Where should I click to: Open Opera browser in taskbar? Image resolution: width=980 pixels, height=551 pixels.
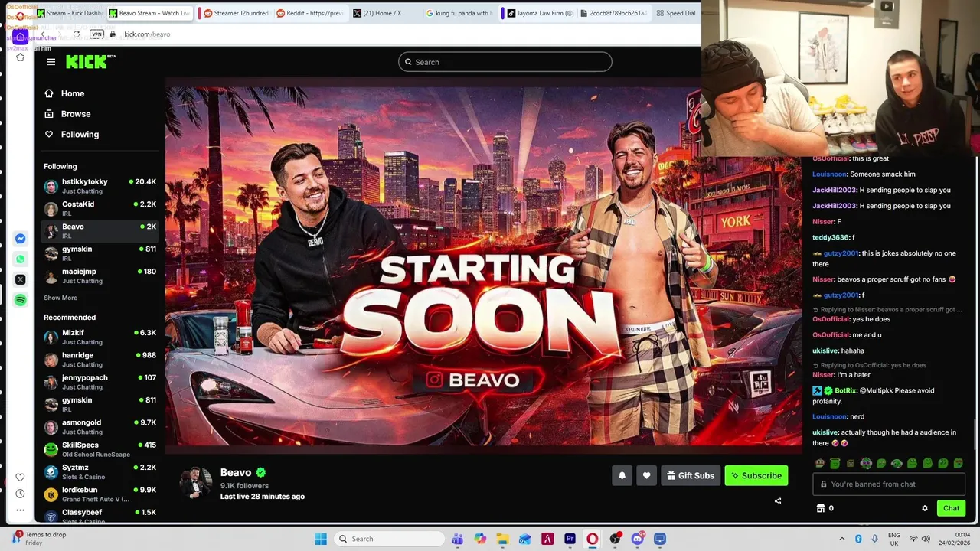click(592, 539)
